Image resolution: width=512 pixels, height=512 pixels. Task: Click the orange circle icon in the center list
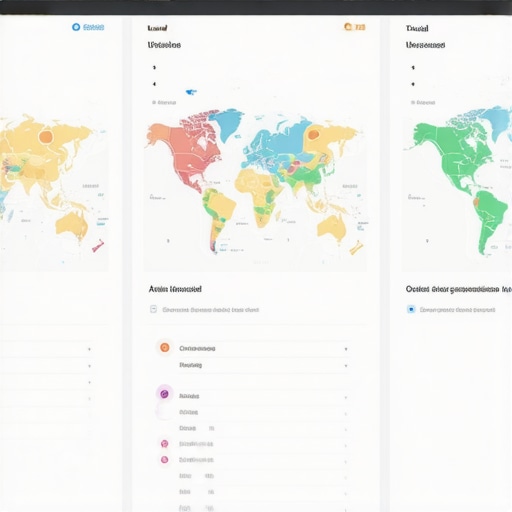165,348
